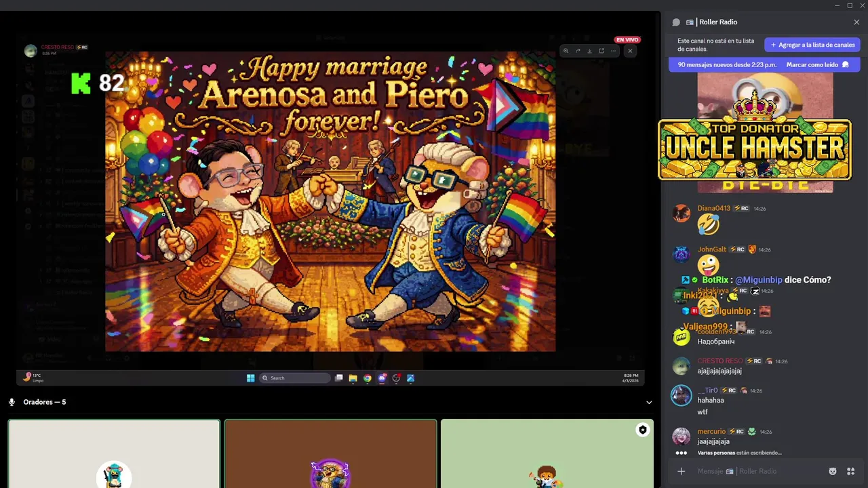Screen dimensions: 868x488
Task: Click __Tir0 username
Action: (707, 391)
